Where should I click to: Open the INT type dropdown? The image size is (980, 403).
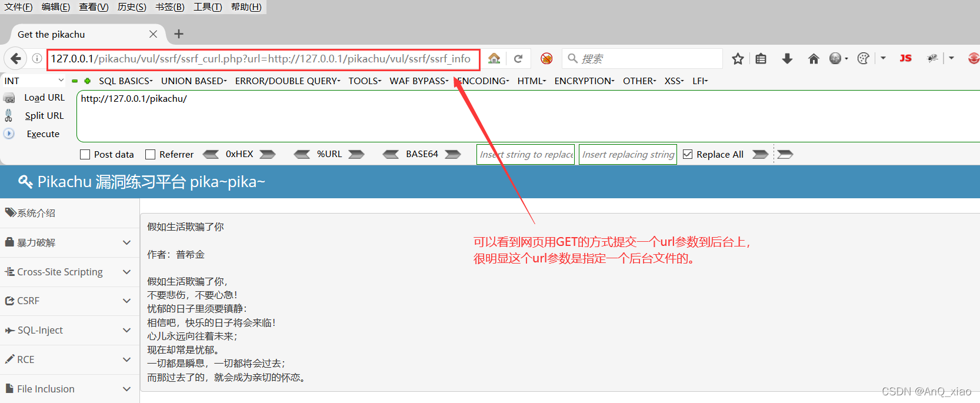point(34,81)
